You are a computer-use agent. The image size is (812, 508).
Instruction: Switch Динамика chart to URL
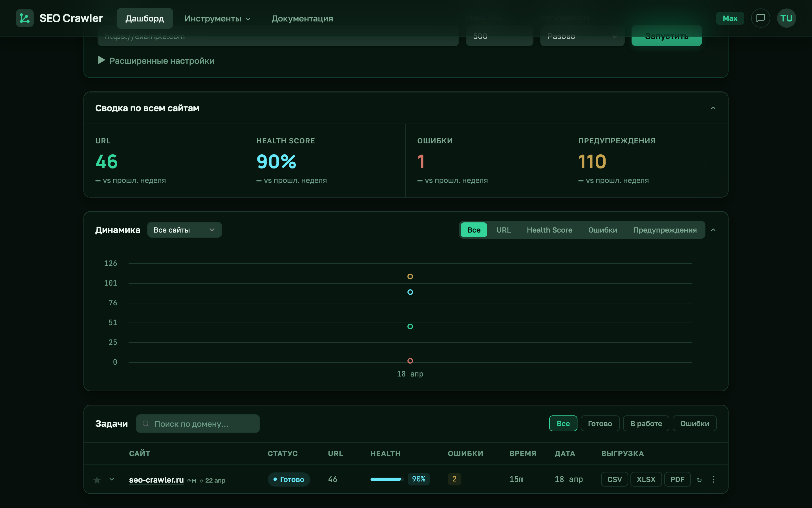[503, 230]
